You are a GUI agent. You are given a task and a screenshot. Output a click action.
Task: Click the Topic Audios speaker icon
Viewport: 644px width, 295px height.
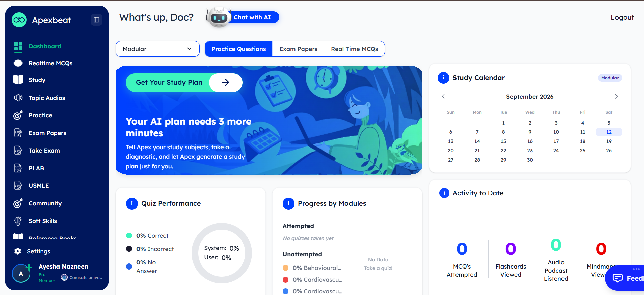click(18, 98)
